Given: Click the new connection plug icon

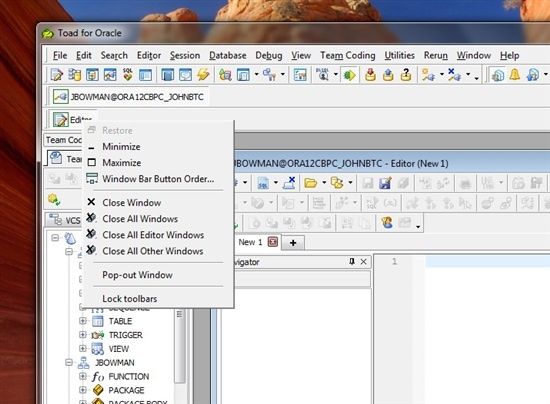Looking at the screenshot, I should (428, 75).
